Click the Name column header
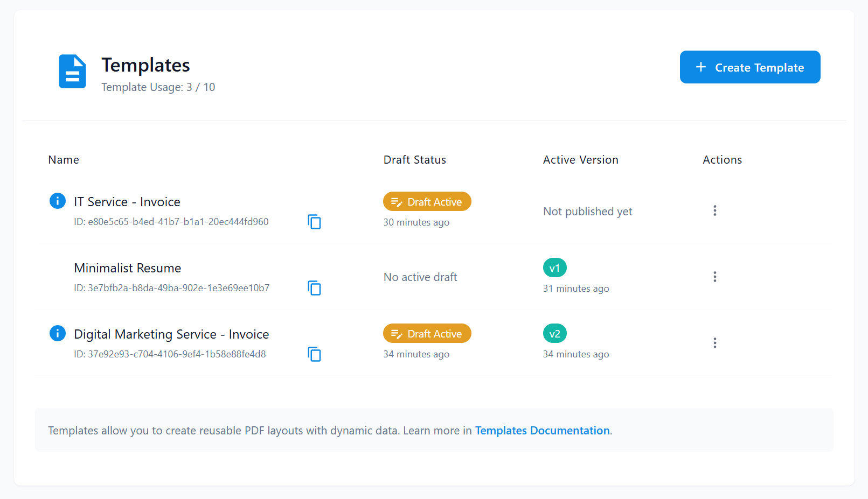868x499 pixels. tap(63, 159)
